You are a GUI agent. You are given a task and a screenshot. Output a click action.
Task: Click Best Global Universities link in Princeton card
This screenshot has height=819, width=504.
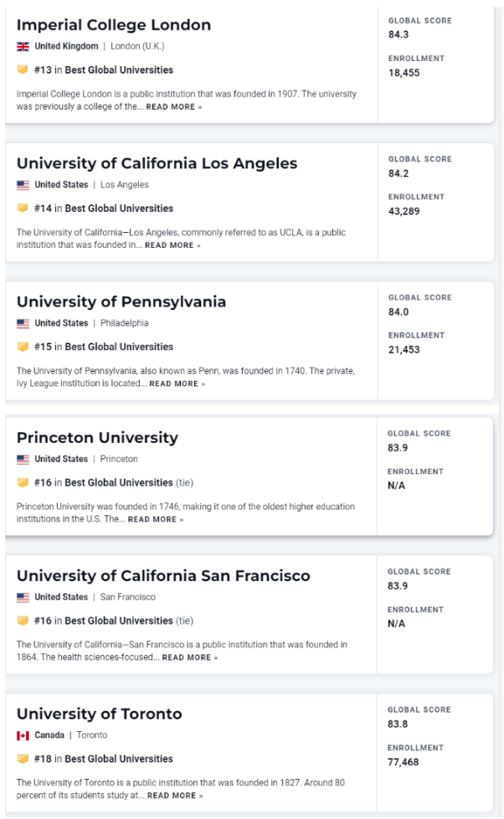(x=119, y=482)
